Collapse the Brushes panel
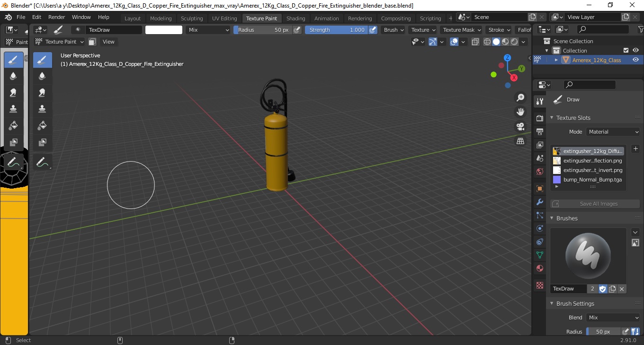 (x=552, y=218)
